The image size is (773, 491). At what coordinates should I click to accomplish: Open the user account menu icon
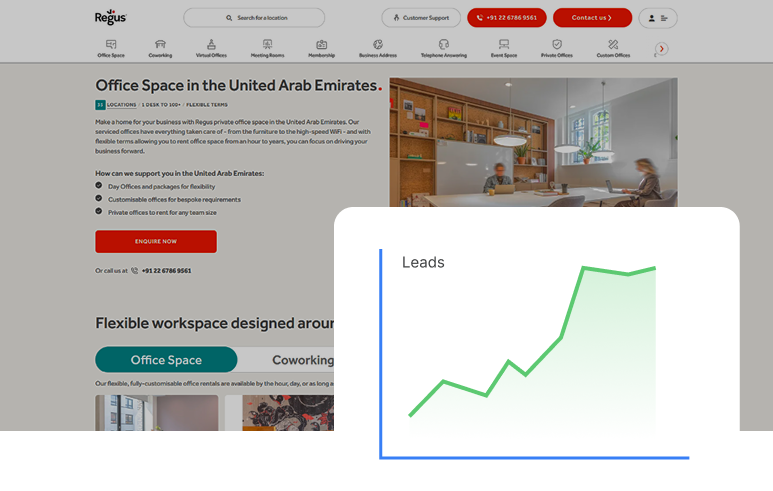point(658,18)
